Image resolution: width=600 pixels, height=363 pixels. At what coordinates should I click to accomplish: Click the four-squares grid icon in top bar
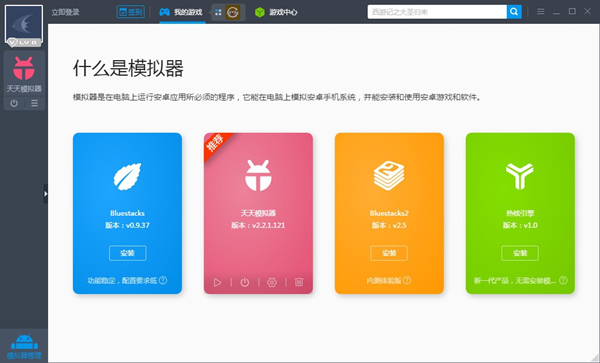[218, 12]
